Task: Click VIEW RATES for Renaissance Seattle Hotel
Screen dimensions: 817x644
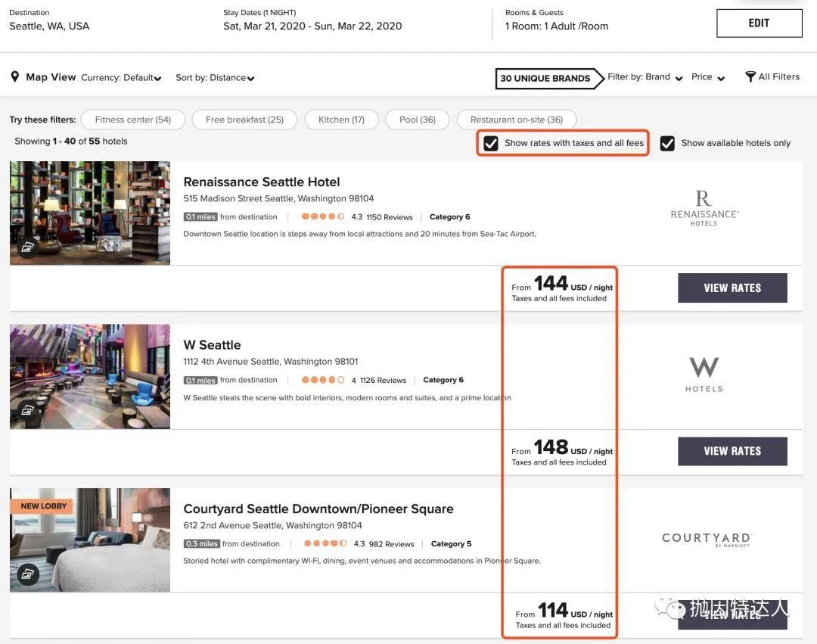Action: coord(732,288)
